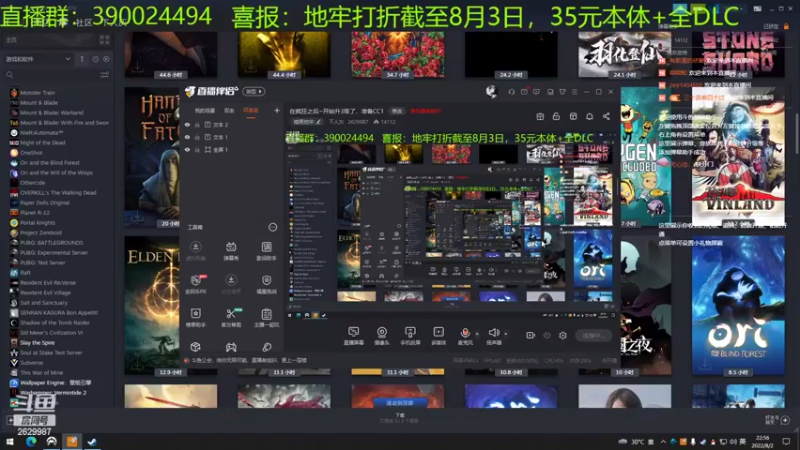This screenshot has height=450, width=800.
Task: Open the 类型 pill next to app logo
Action: 254,92
